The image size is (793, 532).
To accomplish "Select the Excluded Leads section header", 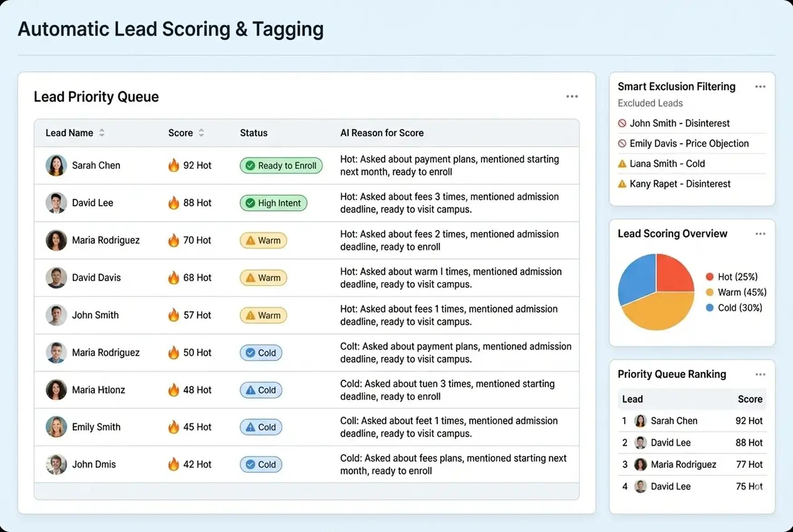I will point(650,103).
